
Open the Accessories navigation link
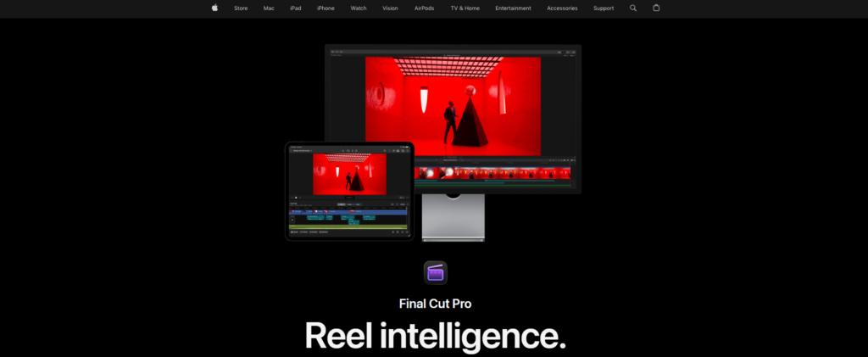562,8
